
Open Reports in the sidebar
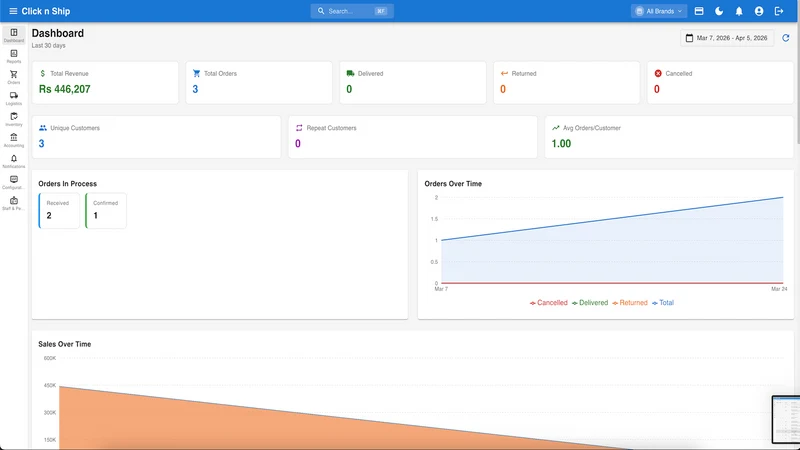[x=14, y=56]
